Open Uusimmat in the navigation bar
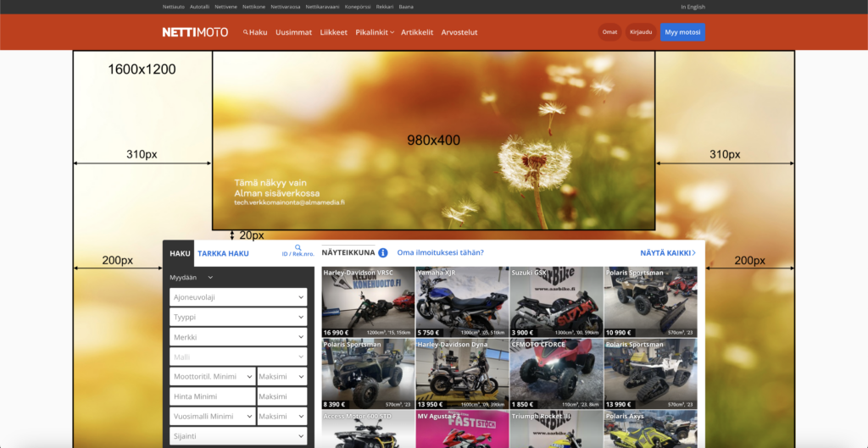Screen dimensions: 868x448 (293, 32)
